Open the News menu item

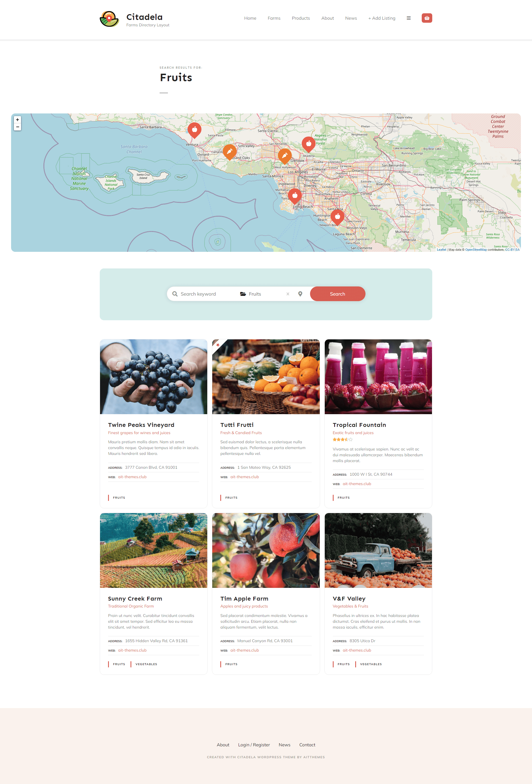coord(350,18)
